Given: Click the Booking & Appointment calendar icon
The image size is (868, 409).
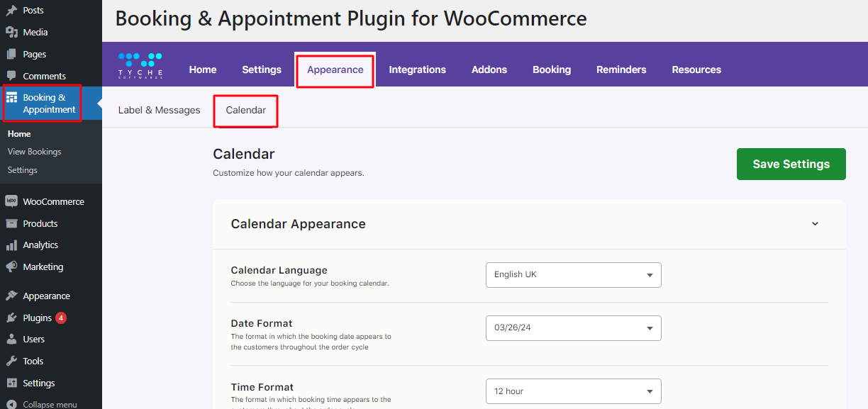Looking at the screenshot, I should coord(12,98).
